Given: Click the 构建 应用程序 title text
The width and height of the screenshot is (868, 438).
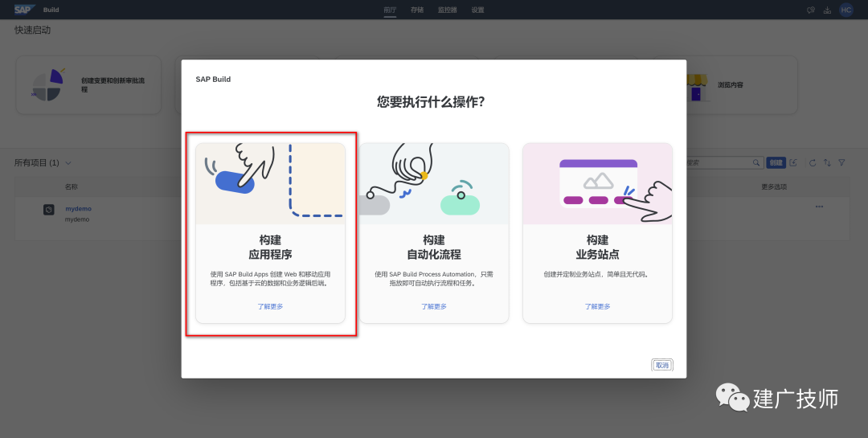Looking at the screenshot, I should coord(270,247).
